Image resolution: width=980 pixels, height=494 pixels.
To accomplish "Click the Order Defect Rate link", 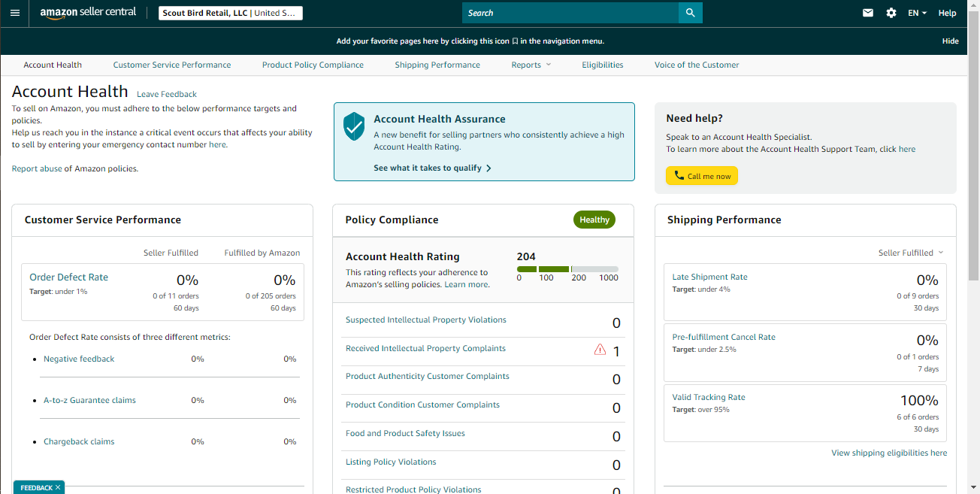I will (69, 277).
